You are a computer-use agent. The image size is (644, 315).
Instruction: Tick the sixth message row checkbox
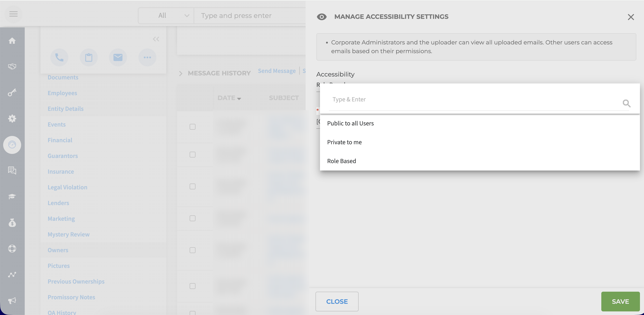click(193, 286)
